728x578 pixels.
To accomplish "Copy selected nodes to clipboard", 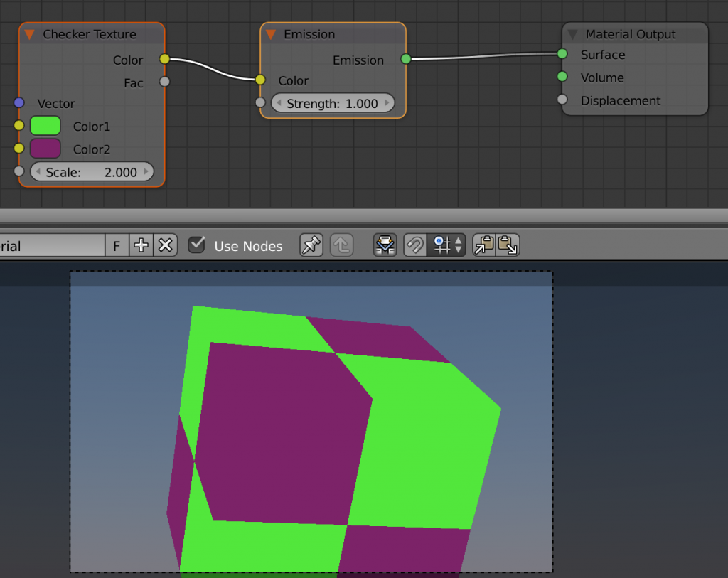I will click(x=483, y=245).
